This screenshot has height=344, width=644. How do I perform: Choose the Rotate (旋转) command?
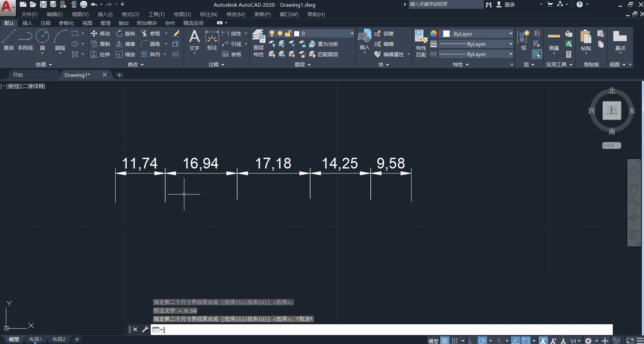pyautogui.click(x=126, y=34)
